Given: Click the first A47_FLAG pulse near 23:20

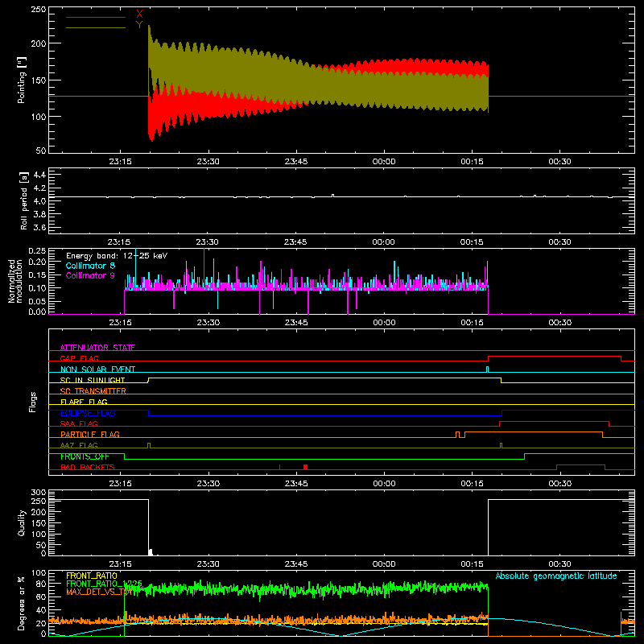Looking at the screenshot, I should [x=149, y=445].
